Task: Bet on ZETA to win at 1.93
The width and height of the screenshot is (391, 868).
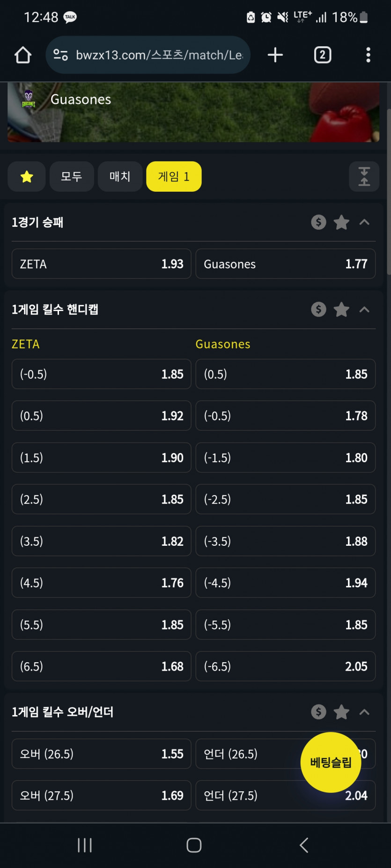Action: click(101, 264)
